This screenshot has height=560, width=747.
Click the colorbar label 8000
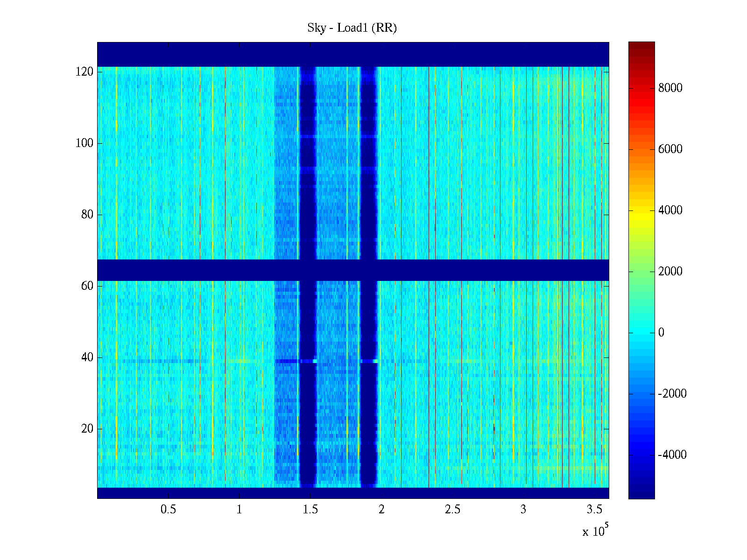(x=670, y=88)
